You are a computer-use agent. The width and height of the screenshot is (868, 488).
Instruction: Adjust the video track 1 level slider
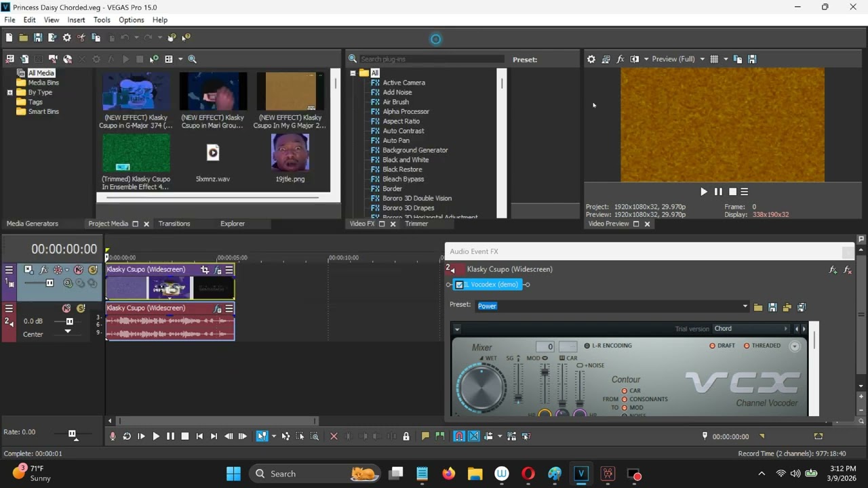pyautogui.click(x=50, y=283)
